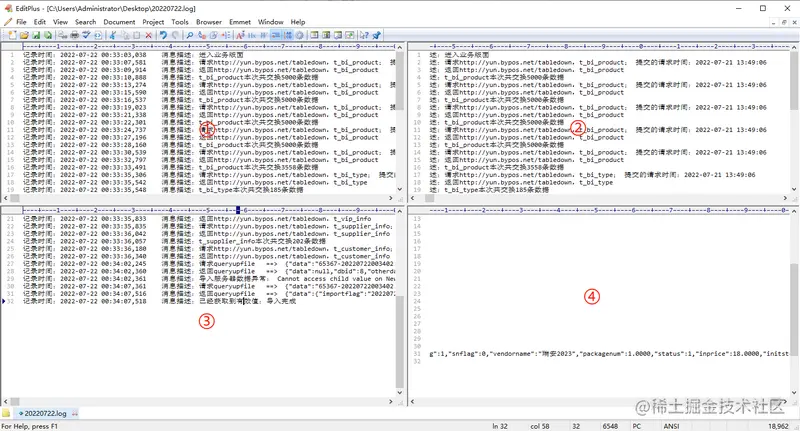Open the Document menu

pyautogui.click(x=119, y=22)
